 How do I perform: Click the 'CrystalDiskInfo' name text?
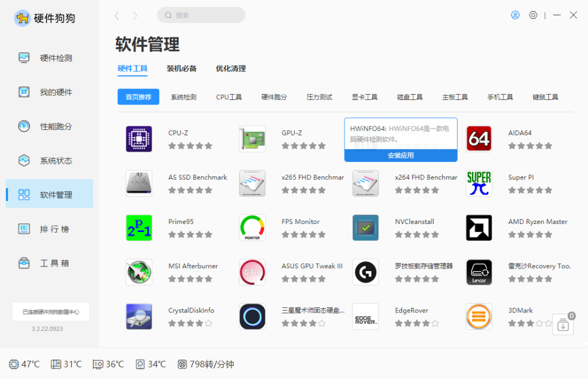click(x=191, y=311)
